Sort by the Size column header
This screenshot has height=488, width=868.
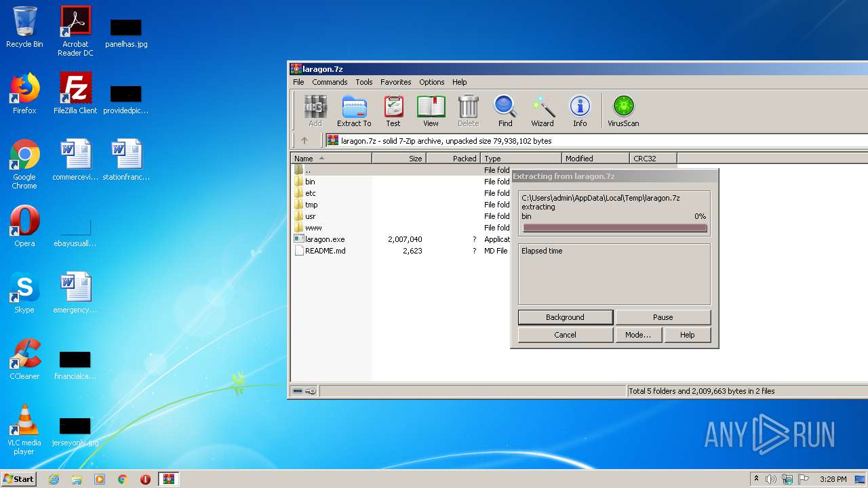pyautogui.click(x=399, y=159)
